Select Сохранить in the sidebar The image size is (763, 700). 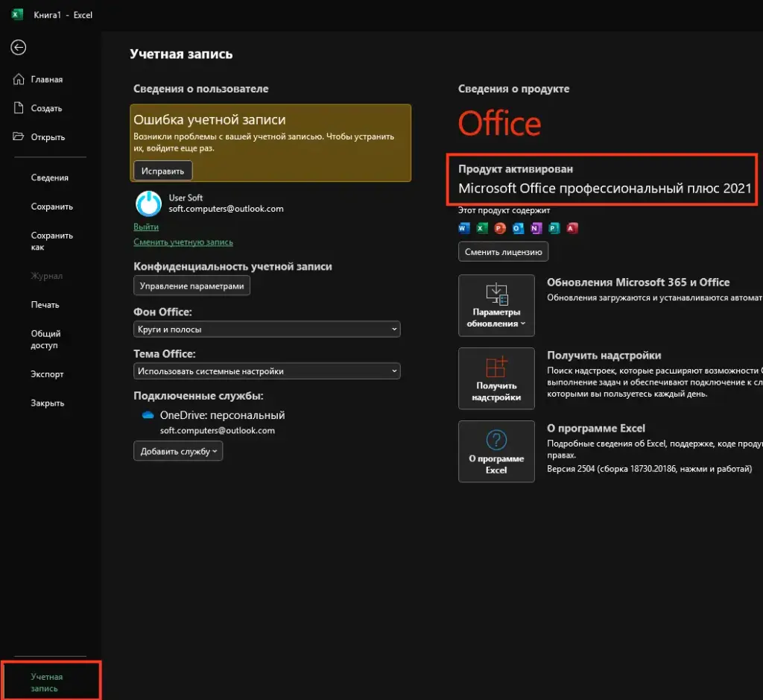(52, 206)
